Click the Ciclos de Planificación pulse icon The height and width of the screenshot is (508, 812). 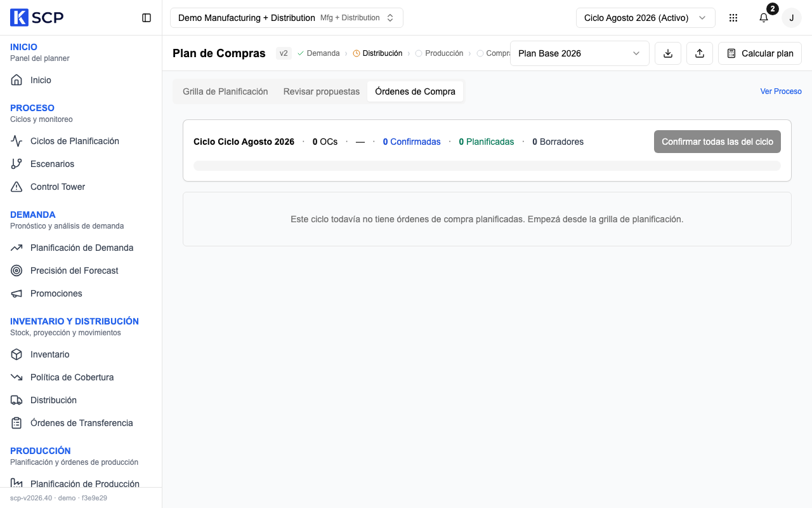coord(17,141)
